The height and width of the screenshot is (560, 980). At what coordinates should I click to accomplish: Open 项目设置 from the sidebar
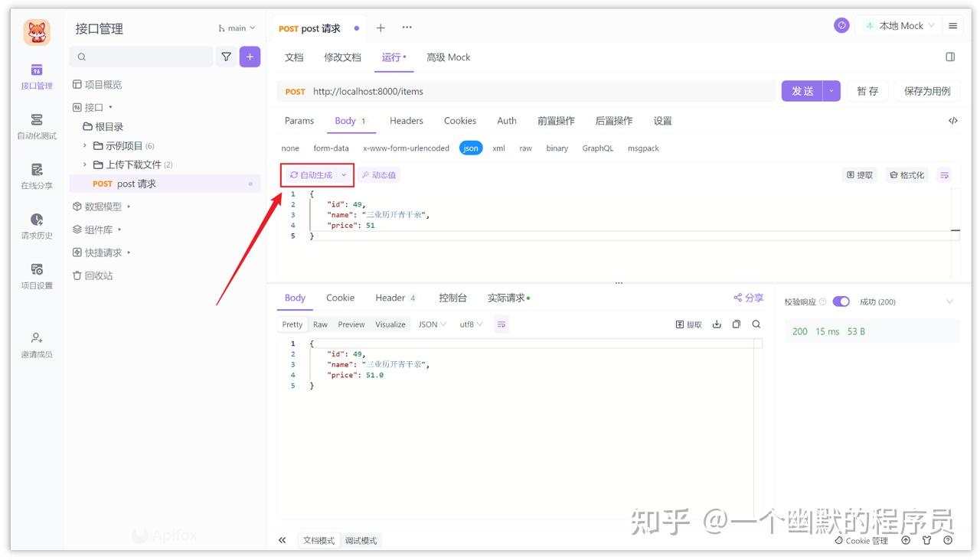click(36, 275)
